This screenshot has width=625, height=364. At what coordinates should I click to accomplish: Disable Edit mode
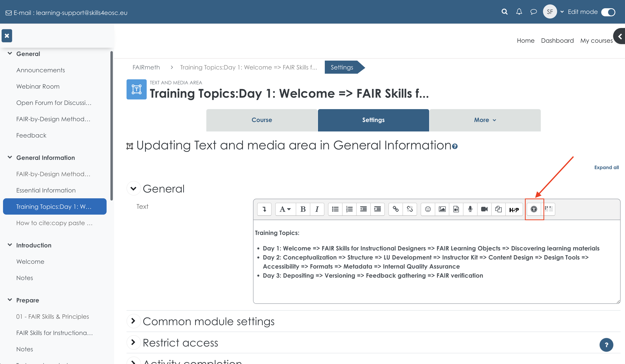[x=608, y=12]
